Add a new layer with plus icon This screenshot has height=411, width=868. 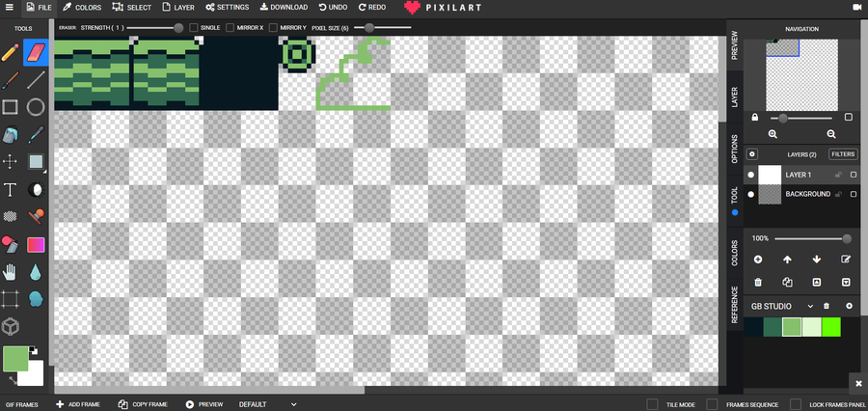click(758, 260)
